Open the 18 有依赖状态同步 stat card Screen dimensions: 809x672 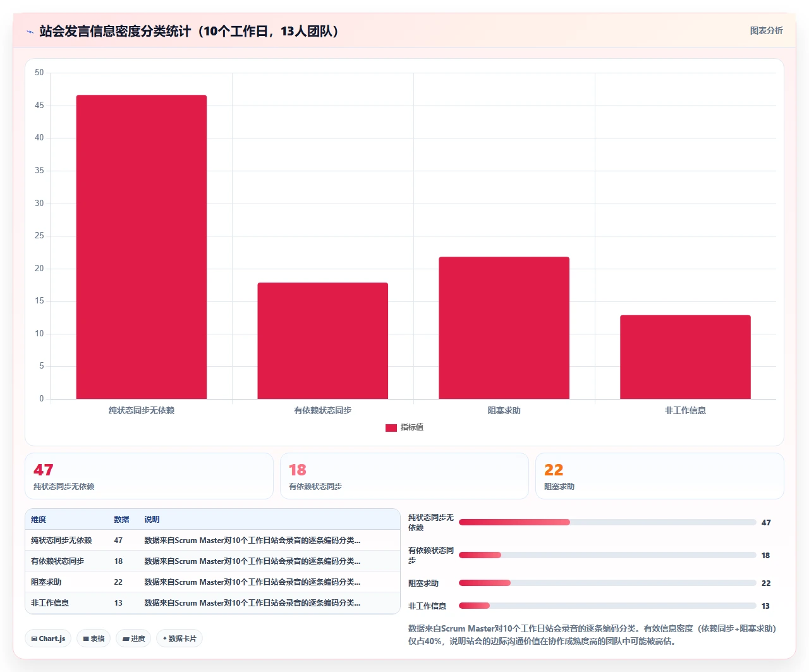404,476
